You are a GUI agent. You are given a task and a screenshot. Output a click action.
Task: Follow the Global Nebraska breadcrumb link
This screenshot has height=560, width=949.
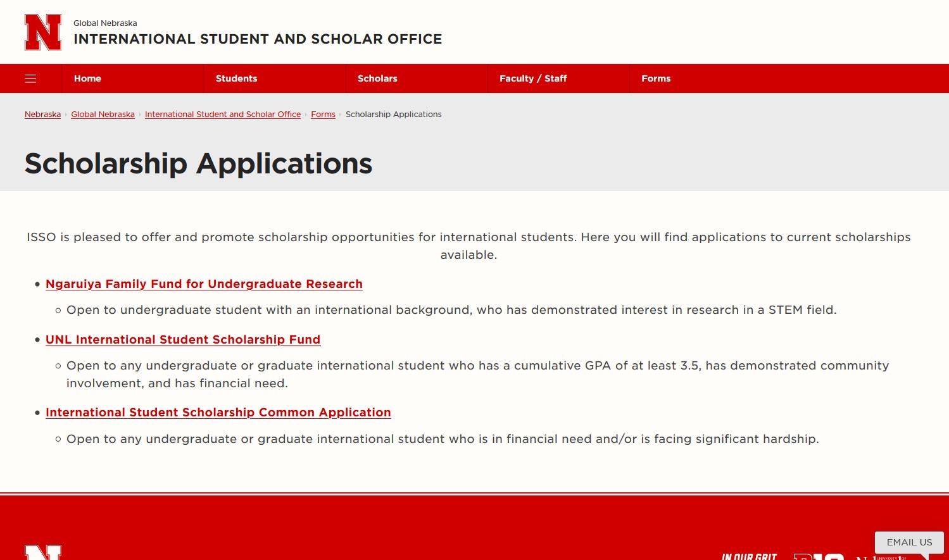pos(103,115)
